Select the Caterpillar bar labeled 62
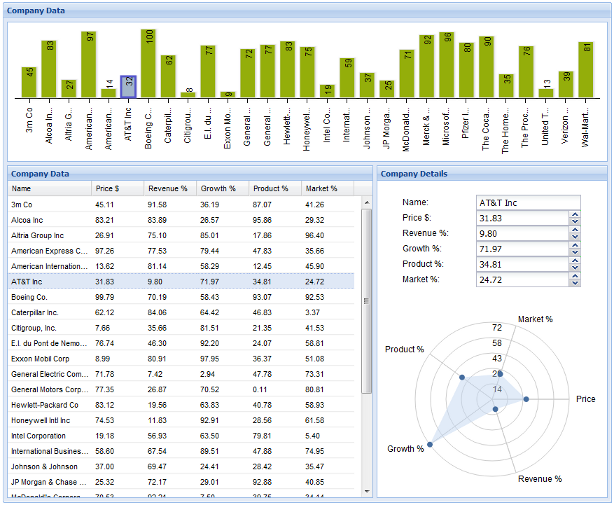Image resolution: width=614 pixels, height=505 pixels. coord(168,76)
